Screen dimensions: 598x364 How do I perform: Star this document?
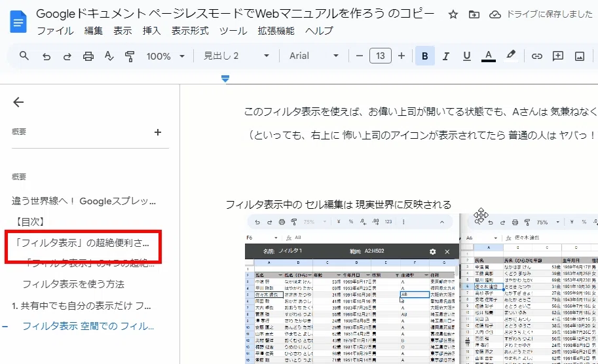(453, 15)
